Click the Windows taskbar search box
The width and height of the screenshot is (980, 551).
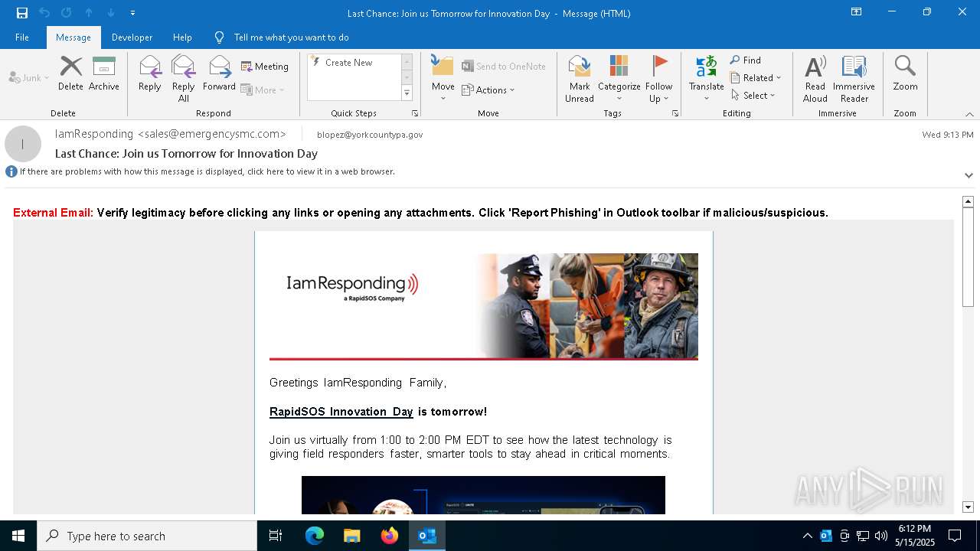pos(147,536)
